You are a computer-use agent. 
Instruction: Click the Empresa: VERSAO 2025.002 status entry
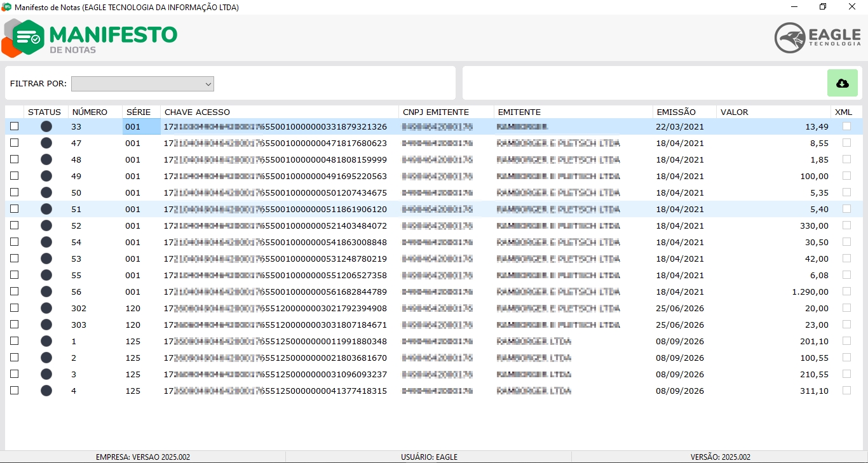tap(143, 457)
